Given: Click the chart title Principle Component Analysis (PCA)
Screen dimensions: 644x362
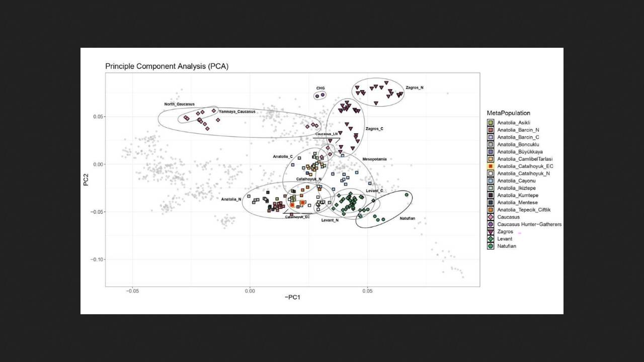Looking at the screenshot, I should coord(167,66).
